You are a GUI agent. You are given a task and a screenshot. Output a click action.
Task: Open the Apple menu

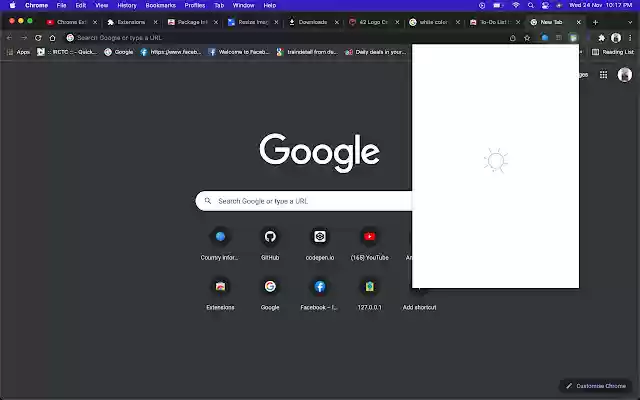(x=12, y=5)
